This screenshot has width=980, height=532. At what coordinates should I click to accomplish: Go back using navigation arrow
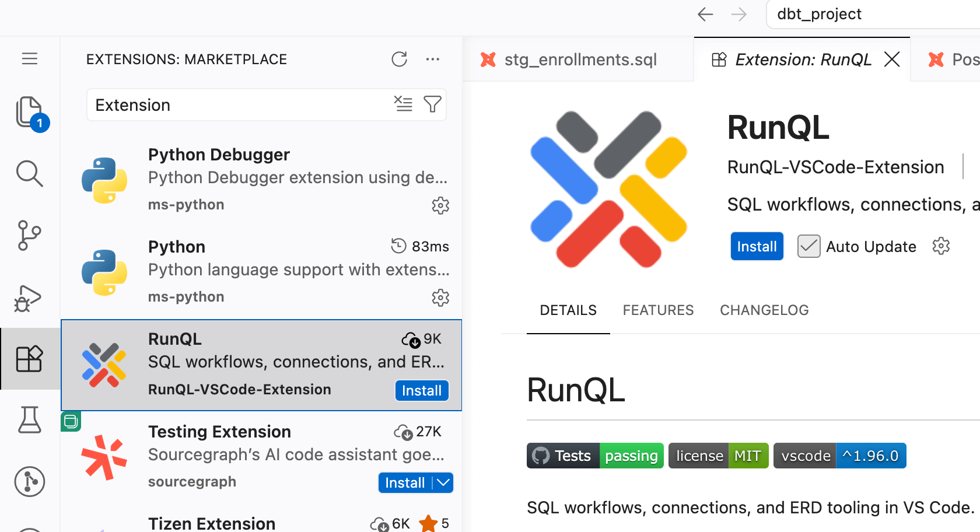coord(705,14)
